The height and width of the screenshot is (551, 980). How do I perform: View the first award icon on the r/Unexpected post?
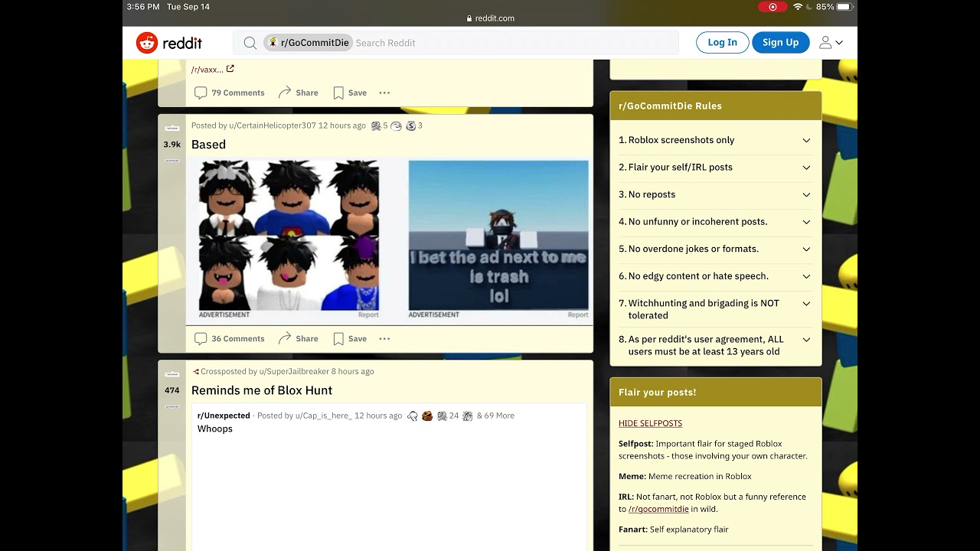413,416
